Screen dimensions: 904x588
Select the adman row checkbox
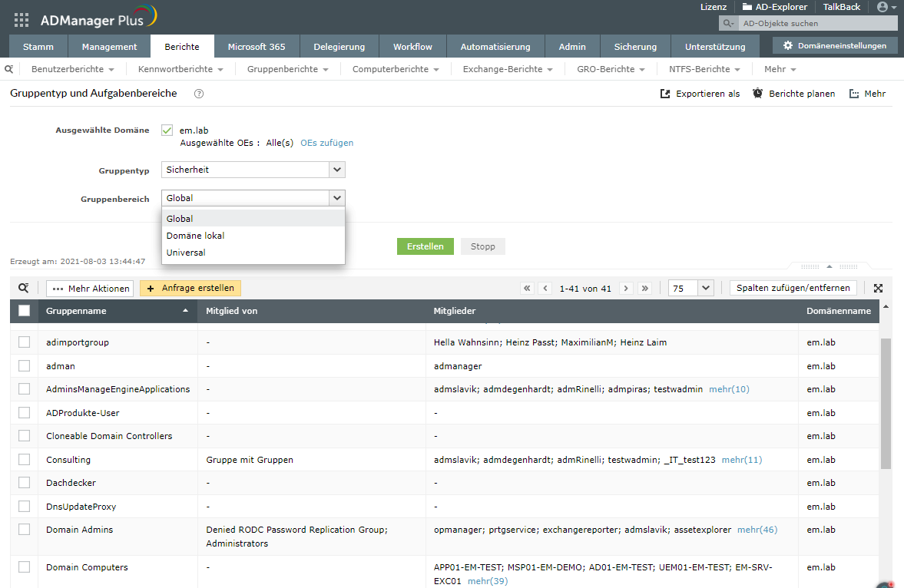(x=25, y=366)
